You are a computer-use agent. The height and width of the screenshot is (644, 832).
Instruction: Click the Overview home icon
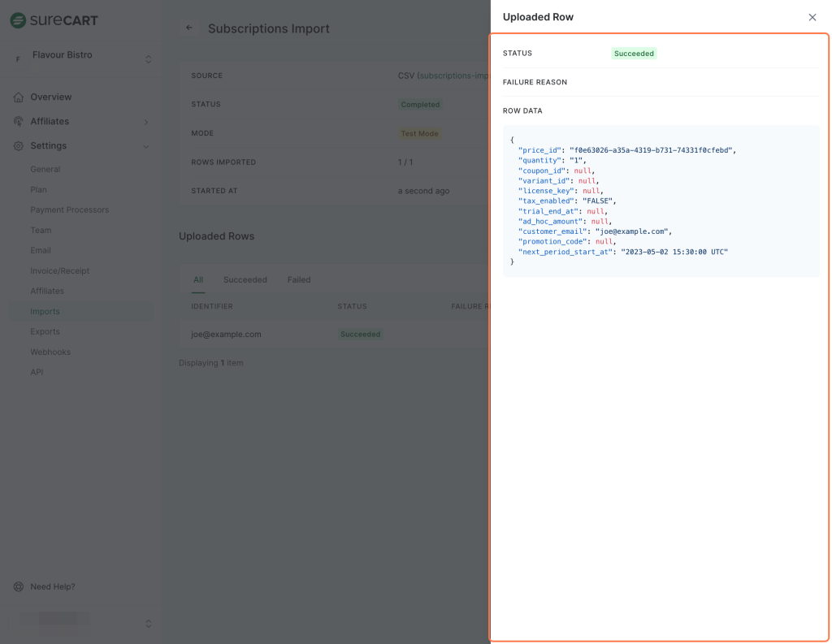(19, 97)
